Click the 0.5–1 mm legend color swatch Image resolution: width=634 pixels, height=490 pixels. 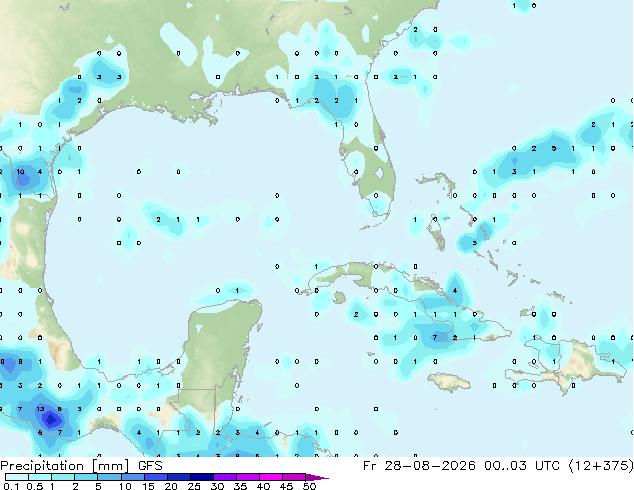tap(40, 477)
